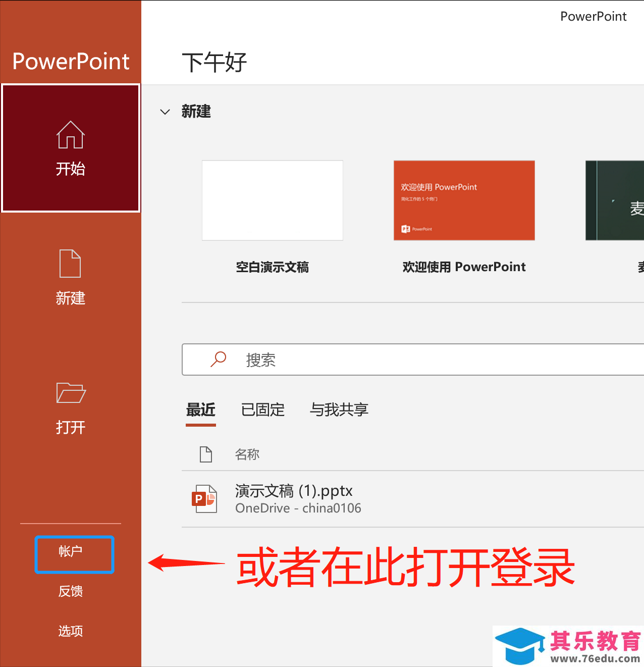The image size is (644, 667).
Task: Open 演示文稿 (1).pptx from recent list
Action: [x=413, y=499]
